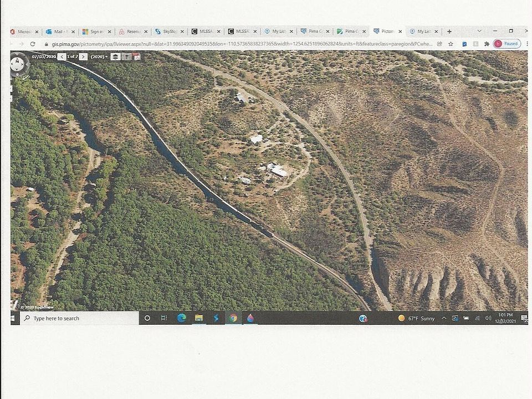Click the north compass navigation control

[x=19, y=64]
